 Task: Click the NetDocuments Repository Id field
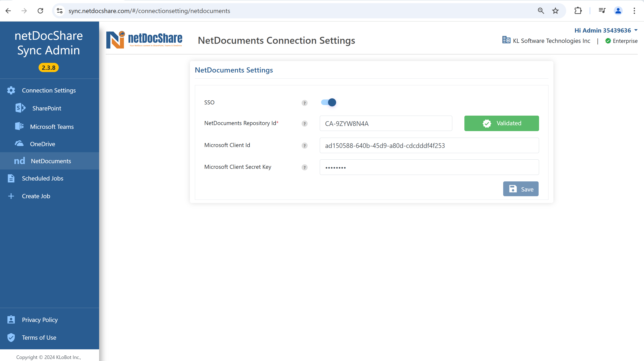pos(386,123)
